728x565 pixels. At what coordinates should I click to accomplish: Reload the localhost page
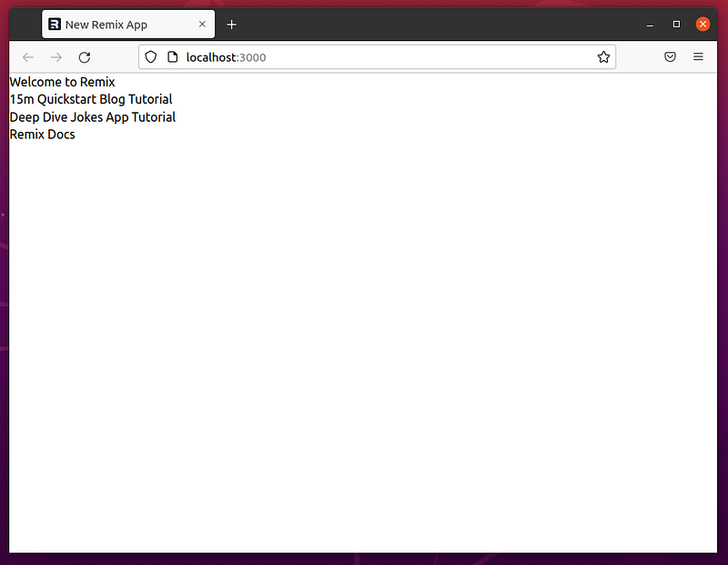[x=85, y=57]
